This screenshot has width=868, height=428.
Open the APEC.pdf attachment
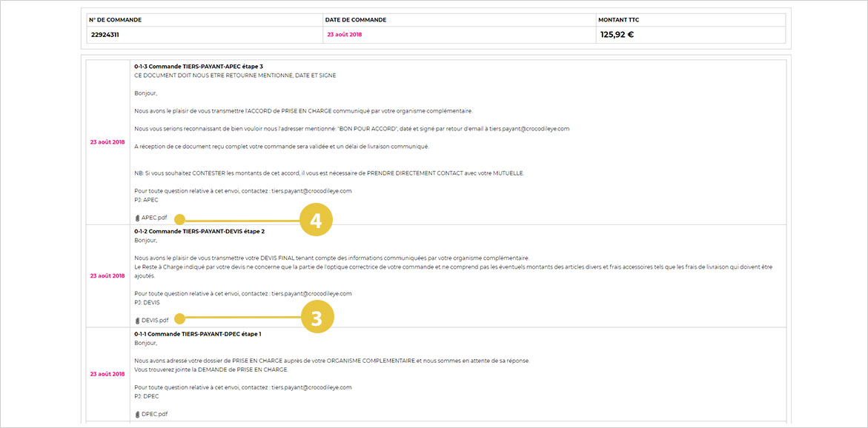[x=153, y=218]
